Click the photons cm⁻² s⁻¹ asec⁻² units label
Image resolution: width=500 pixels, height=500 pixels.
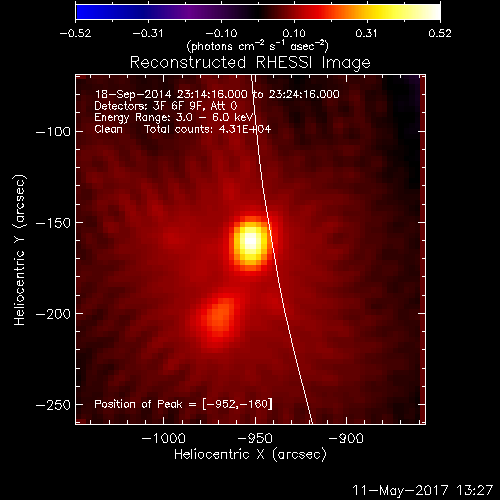[258, 46]
